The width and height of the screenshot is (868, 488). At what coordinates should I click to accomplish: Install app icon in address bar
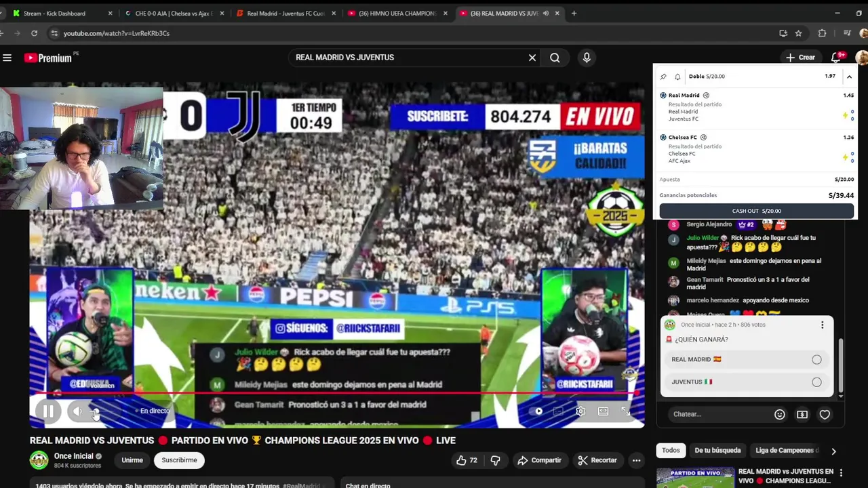point(783,33)
